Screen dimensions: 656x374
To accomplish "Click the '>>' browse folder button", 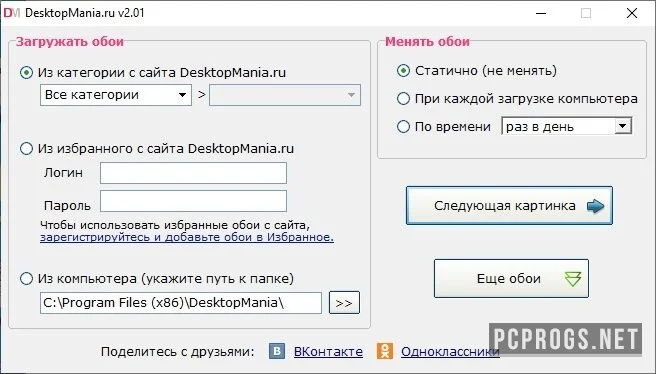I will [344, 303].
